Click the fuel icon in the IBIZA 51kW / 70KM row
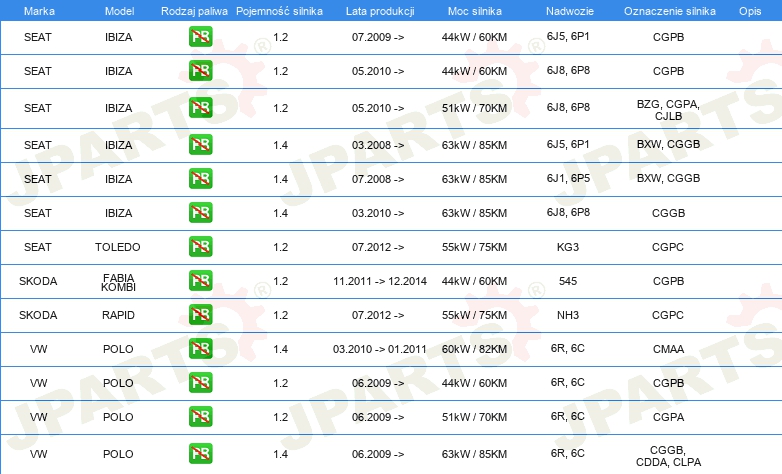Image resolution: width=782 pixels, height=474 pixels. tap(200, 107)
